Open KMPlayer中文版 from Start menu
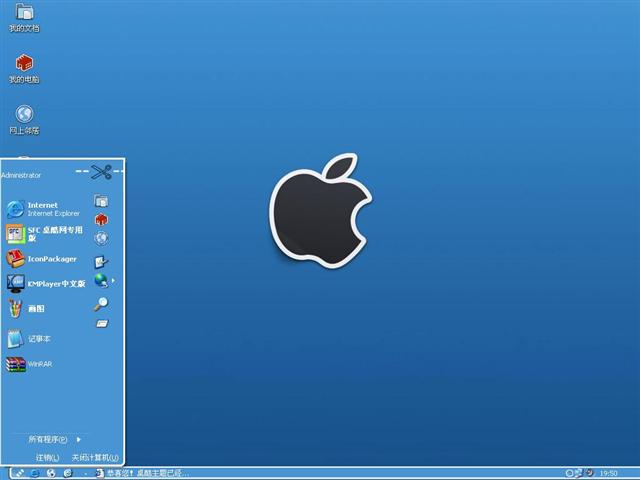The width and height of the screenshot is (640, 480). coord(46,284)
